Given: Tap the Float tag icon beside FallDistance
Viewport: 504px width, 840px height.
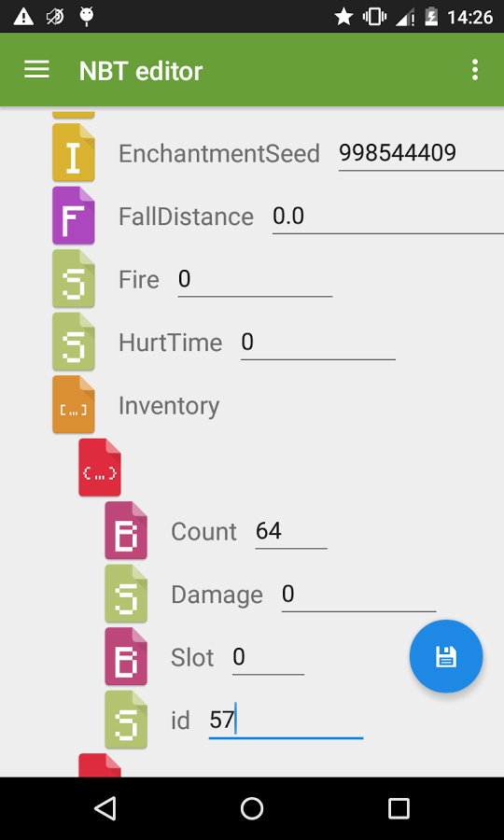Looking at the screenshot, I should tap(74, 216).
